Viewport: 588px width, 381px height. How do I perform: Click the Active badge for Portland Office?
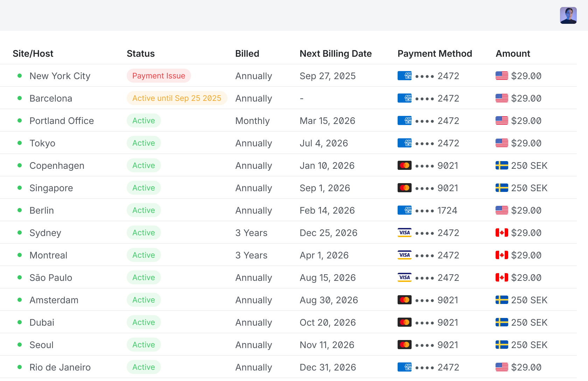tap(143, 120)
